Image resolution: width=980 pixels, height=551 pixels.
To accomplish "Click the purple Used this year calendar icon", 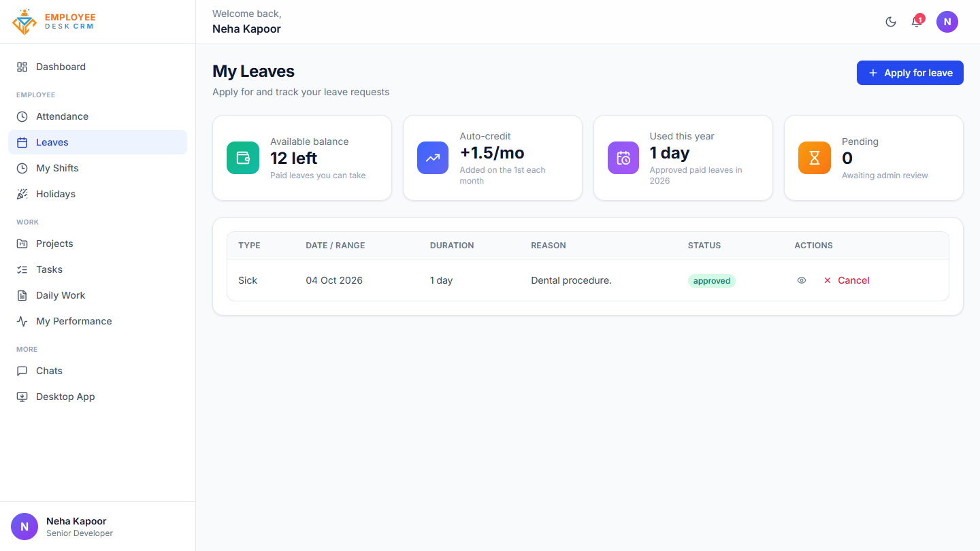I will point(623,158).
